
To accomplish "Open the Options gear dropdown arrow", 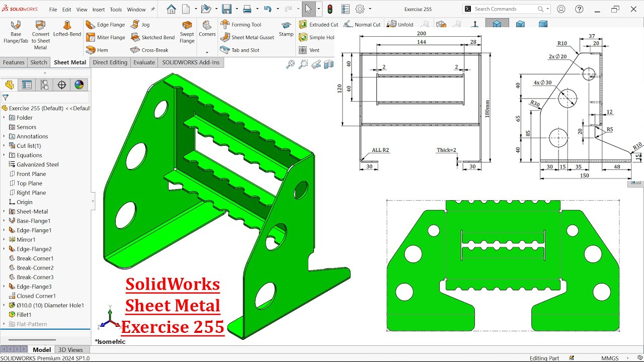I will click(x=370, y=9).
